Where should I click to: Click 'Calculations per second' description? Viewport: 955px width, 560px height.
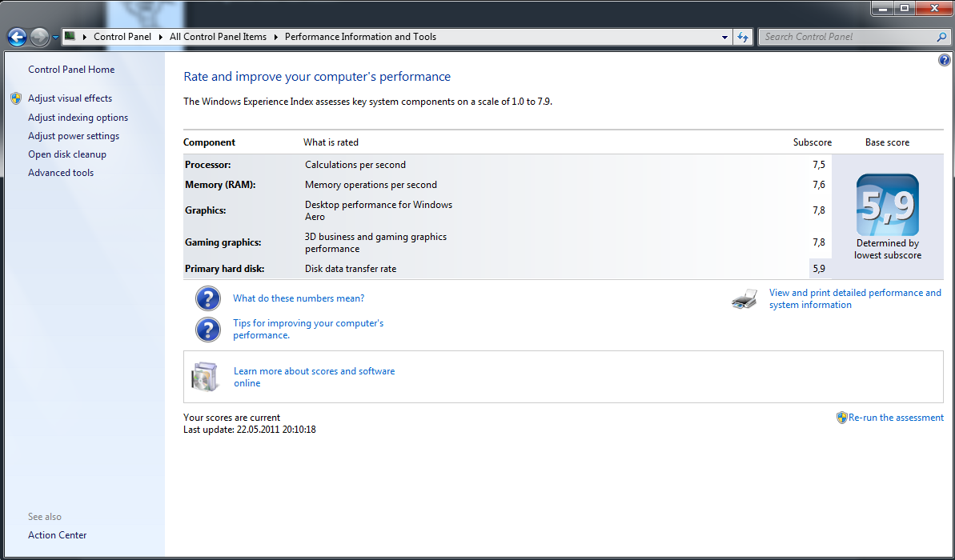pyautogui.click(x=355, y=164)
